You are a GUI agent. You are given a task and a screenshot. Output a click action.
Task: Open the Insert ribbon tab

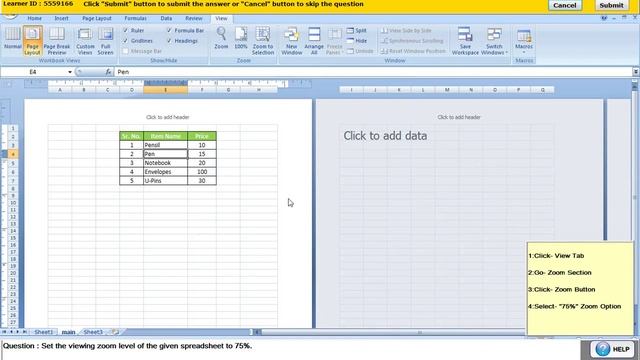(61, 18)
